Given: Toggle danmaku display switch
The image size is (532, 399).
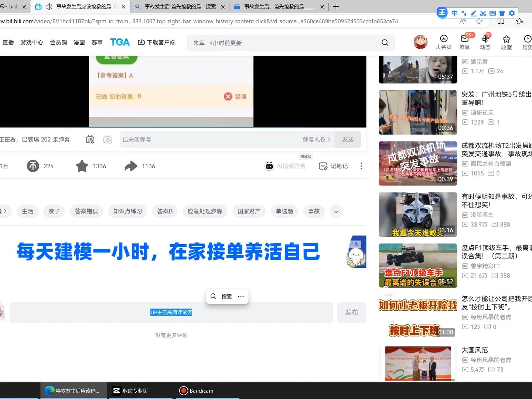Looking at the screenshot, I should point(90,140).
